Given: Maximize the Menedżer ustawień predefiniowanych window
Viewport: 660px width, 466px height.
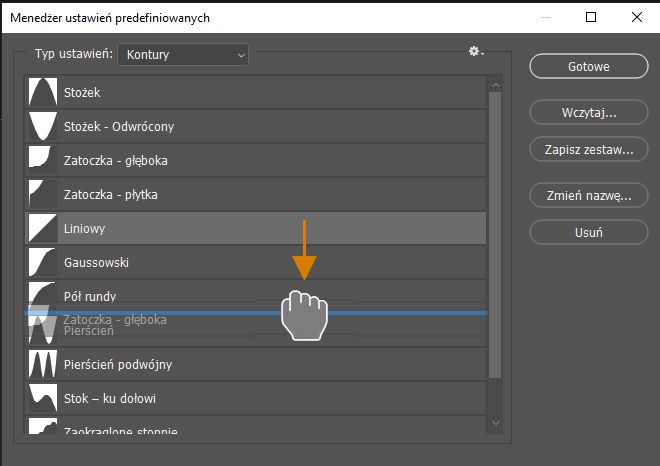Looking at the screenshot, I should (591, 17).
